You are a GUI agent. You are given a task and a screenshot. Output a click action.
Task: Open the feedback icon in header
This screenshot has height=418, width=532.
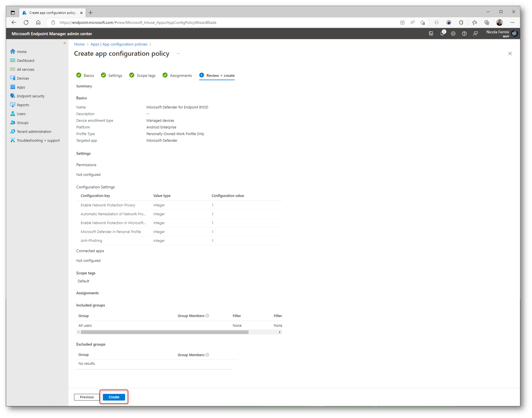click(475, 34)
